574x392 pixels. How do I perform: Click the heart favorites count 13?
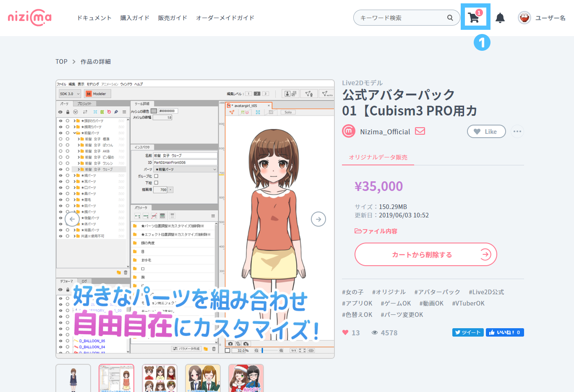click(x=351, y=333)
